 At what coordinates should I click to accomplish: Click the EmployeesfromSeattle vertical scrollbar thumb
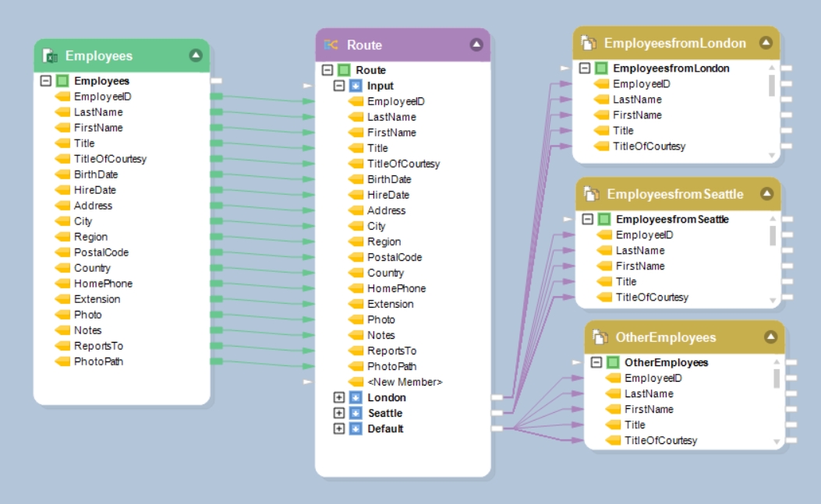tap(773, 235)
